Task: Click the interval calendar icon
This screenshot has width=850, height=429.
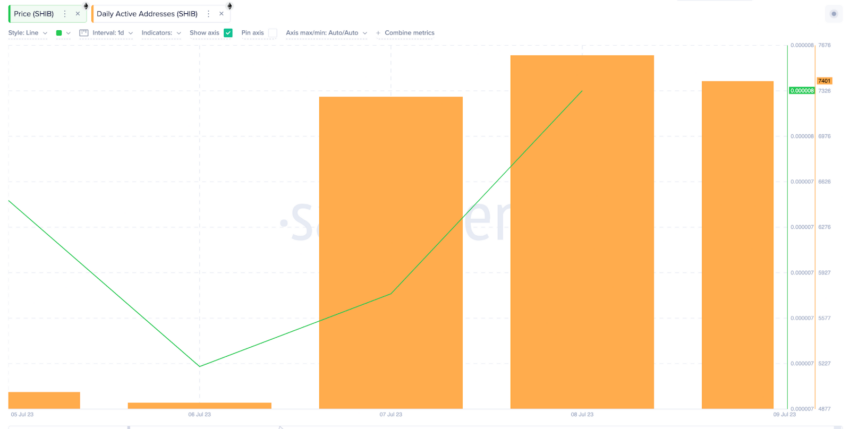Action: point(83,33)
